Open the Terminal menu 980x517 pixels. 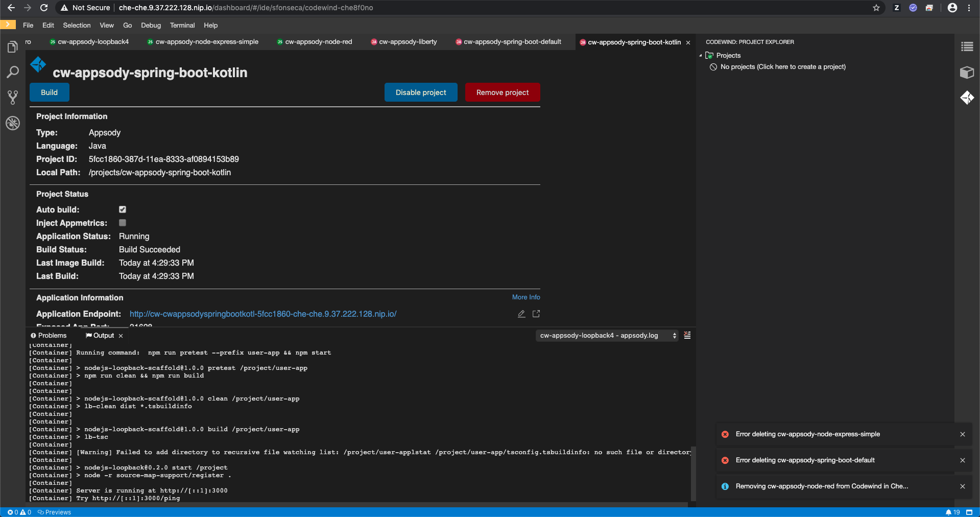pyautogui.click(x=182, y=25)
